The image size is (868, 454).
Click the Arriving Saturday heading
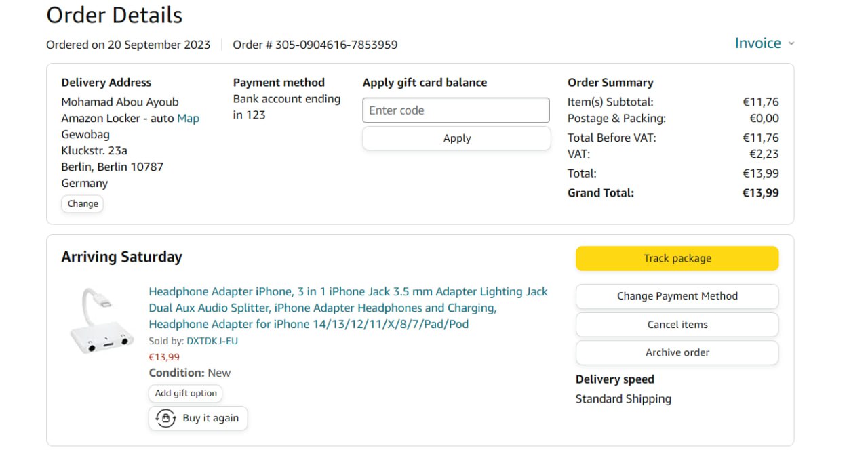click(x=121, y=257)
